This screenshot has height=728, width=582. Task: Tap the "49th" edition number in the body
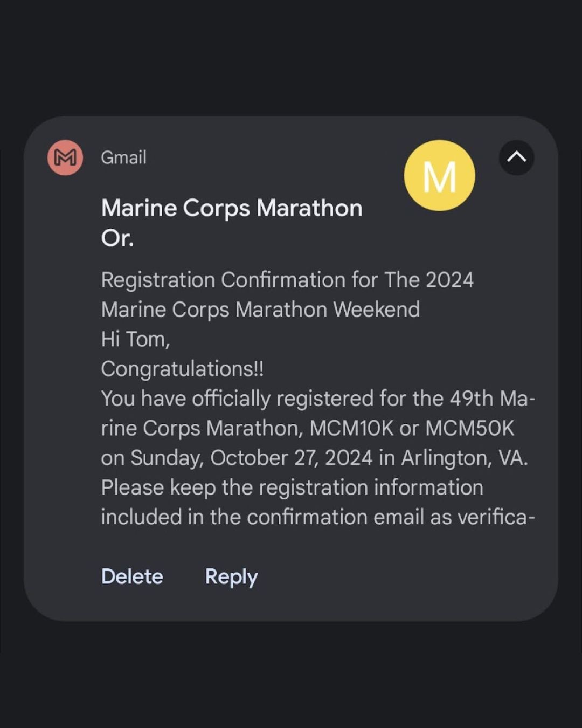tap(472, 399)
